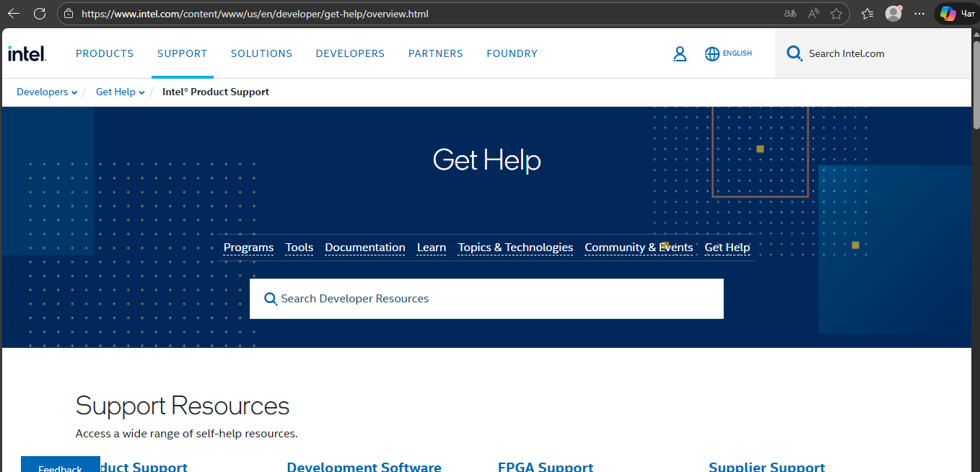This screenshot has width=980, height=472.
Task: Click the Search Developer Resources field
Action: (x=486, y=299)
